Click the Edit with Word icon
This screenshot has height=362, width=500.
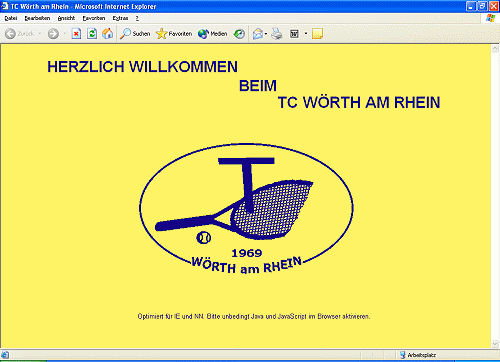point(294,34)
